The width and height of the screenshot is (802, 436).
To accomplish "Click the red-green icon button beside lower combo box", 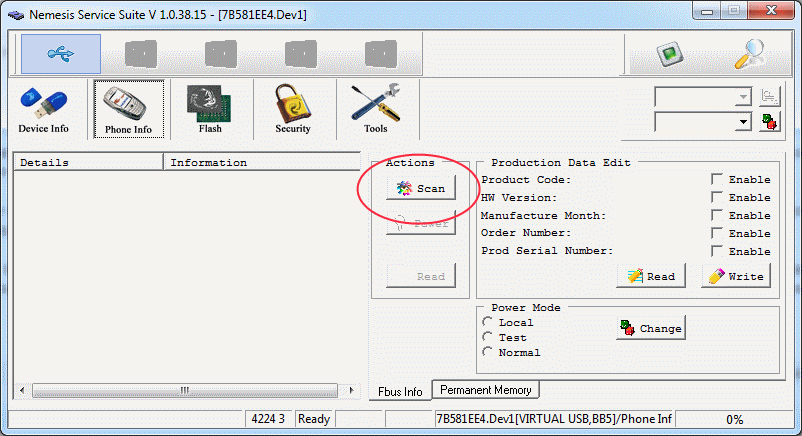I will pos(769,122).
